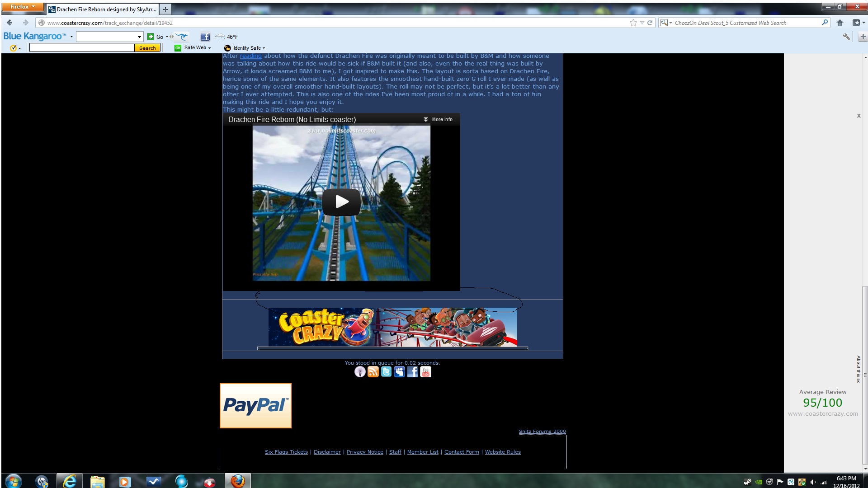Follow the 'reading' hyperlink in the description
The height and width of the screenshot is (488, 868).
coord(251,56)
